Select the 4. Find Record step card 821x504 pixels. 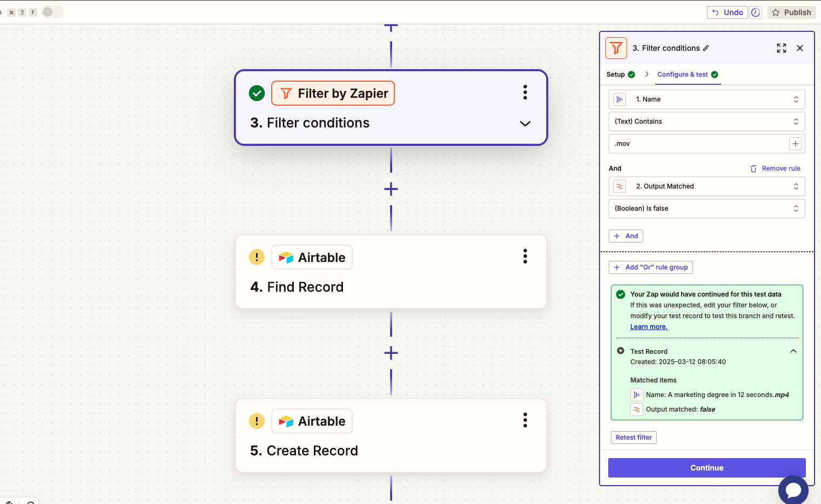(391, 272)
